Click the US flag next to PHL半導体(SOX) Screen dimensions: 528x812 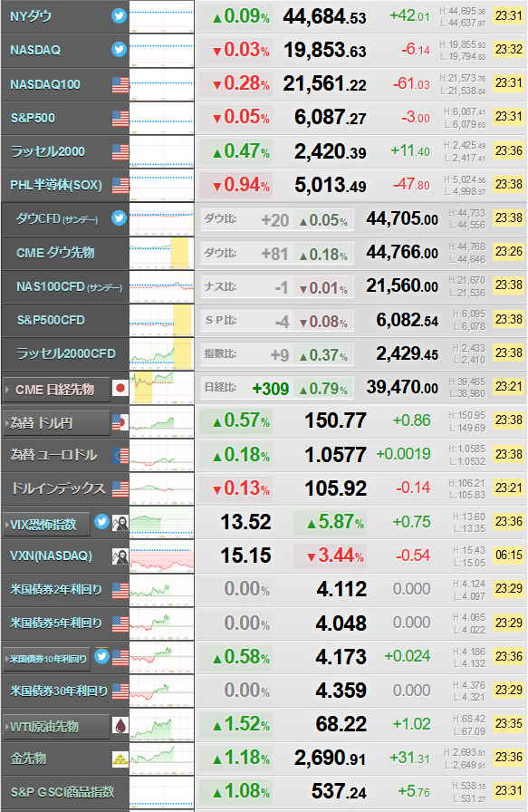120,186
